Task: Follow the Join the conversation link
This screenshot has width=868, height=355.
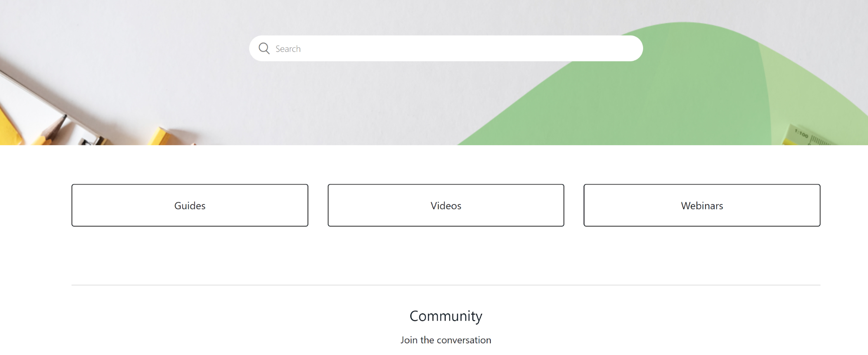Action: (x=446, y=340)
